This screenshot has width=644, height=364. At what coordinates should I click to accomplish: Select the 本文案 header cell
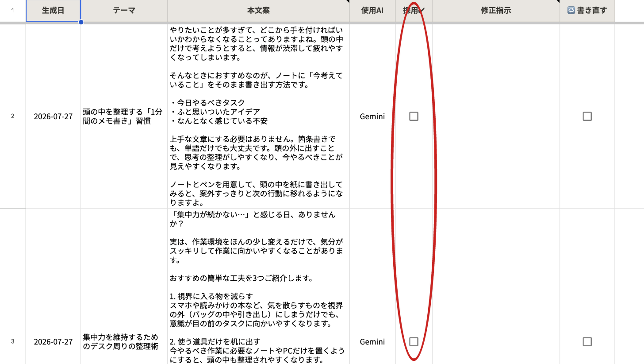point(258,10)
